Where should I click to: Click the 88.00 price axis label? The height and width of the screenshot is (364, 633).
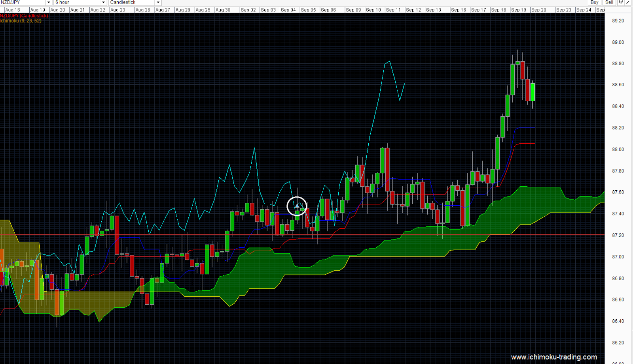618,149
